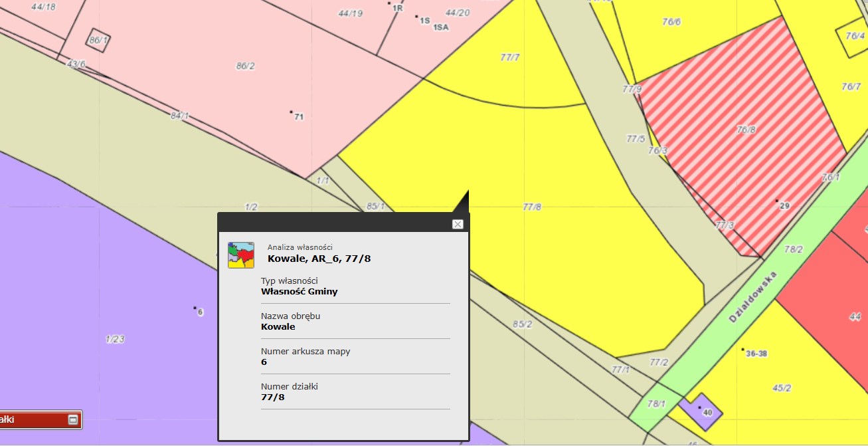Select green road parcel 78/2
The image size is (868, 446).
pyautogui.click(x=793, y=250)
